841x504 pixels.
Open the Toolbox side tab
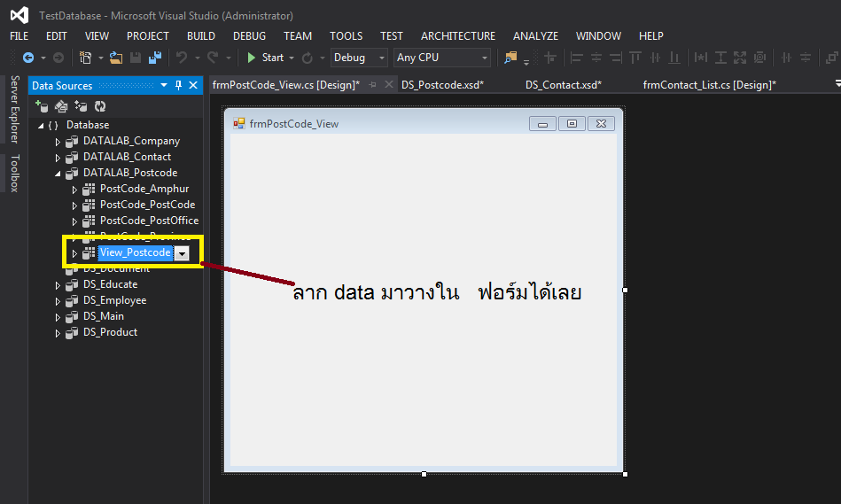click(x=15, y=174)
